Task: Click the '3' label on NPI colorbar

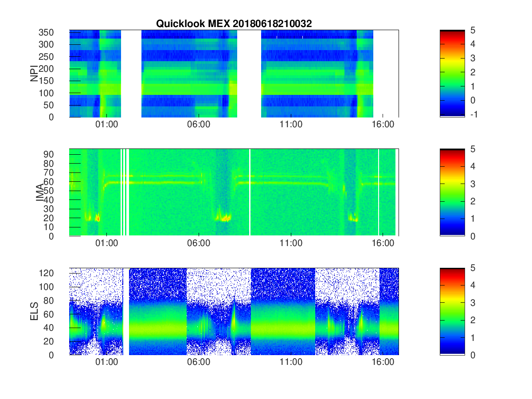Action: [x=472, y=58]
